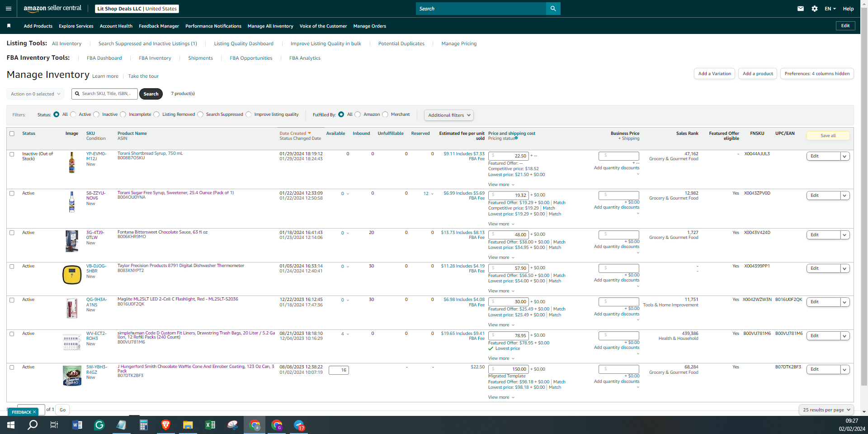Open Manage All Inventory menu item
This screenshot has width=868, height=434.
pyautogui.click(x=270, y=26)
